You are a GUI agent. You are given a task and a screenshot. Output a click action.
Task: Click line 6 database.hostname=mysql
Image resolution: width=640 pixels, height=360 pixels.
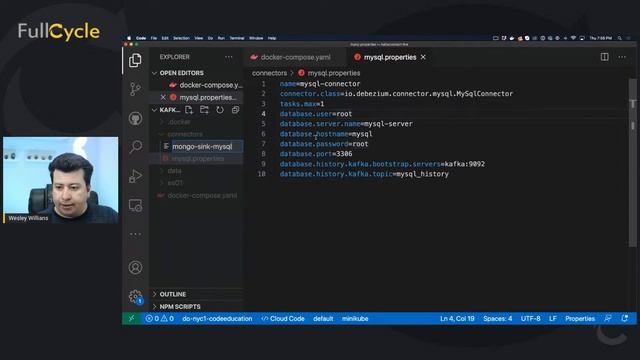click(x=326, y=134)
